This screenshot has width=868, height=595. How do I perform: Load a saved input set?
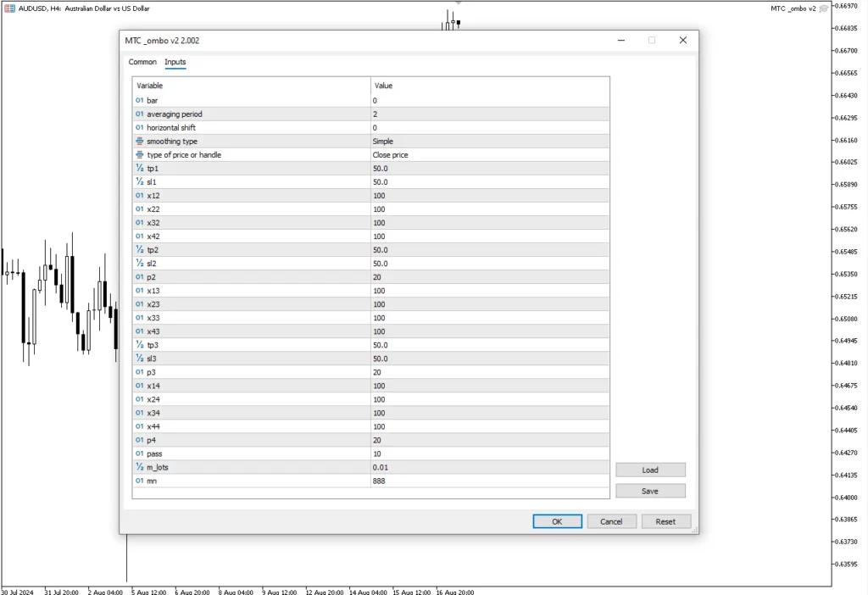650,470
